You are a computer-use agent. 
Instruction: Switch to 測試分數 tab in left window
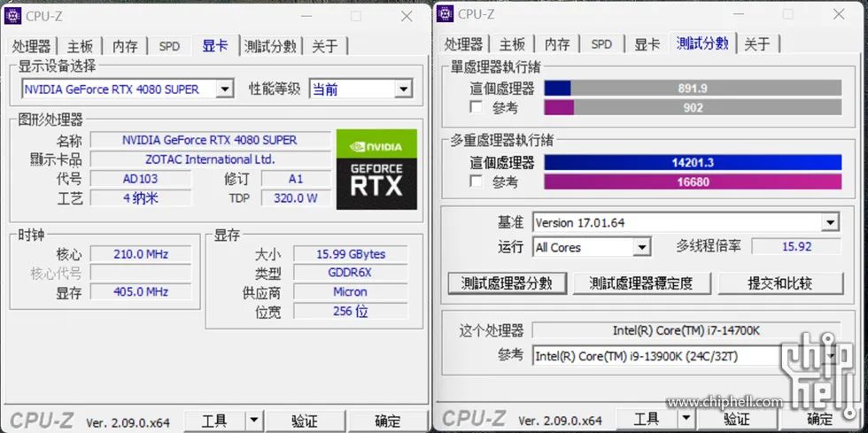[270, 47]
